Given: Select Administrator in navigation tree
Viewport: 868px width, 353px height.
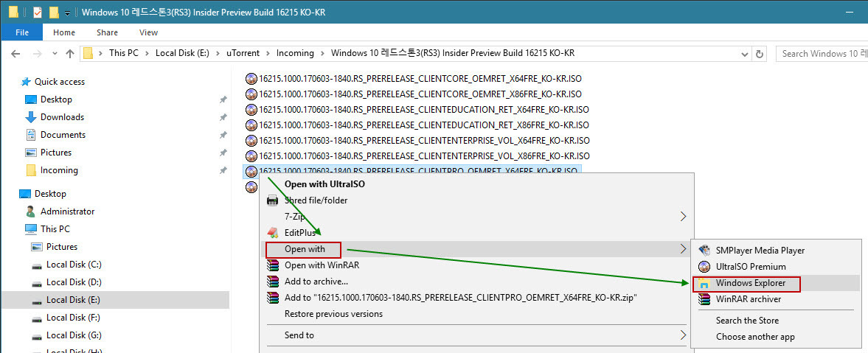Looking at the screenshot, I should [67, 212].
